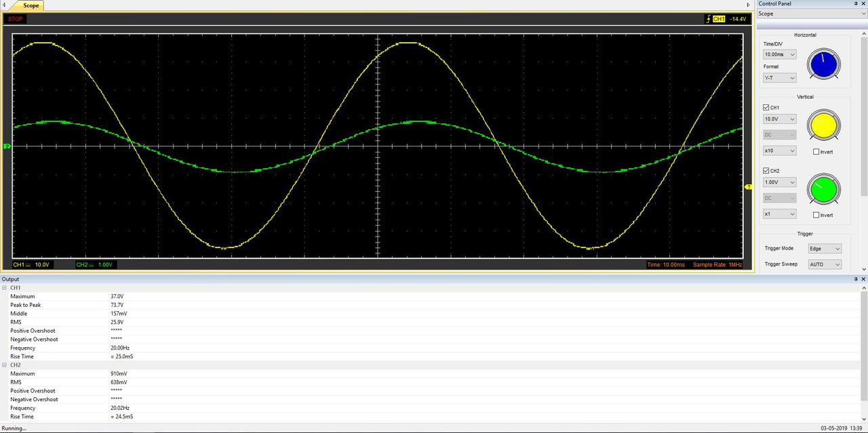The image size is (868, 433).
Task: Click the Running... status bar text
Action: click(x=14, y=428)
